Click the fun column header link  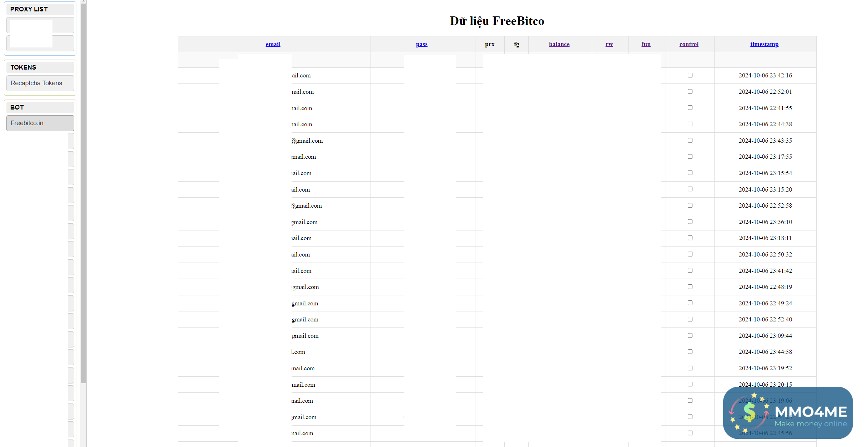(x=646, y=44)
